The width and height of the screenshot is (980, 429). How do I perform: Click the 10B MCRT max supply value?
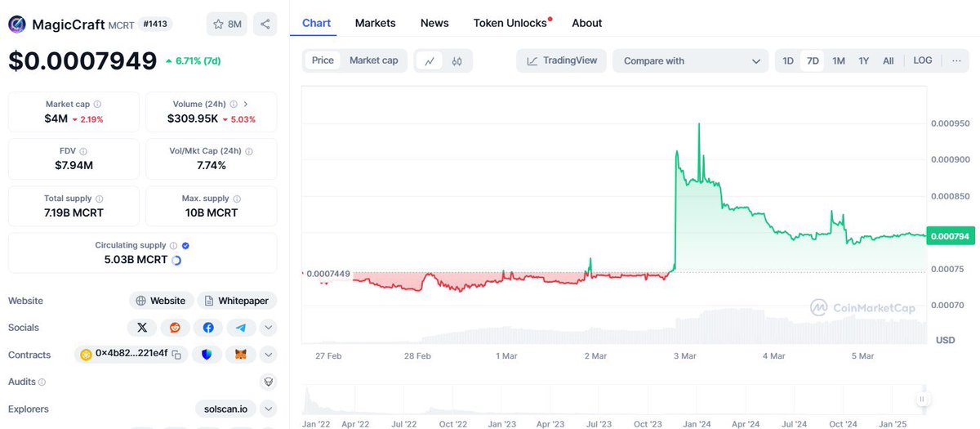pos(212,212)
